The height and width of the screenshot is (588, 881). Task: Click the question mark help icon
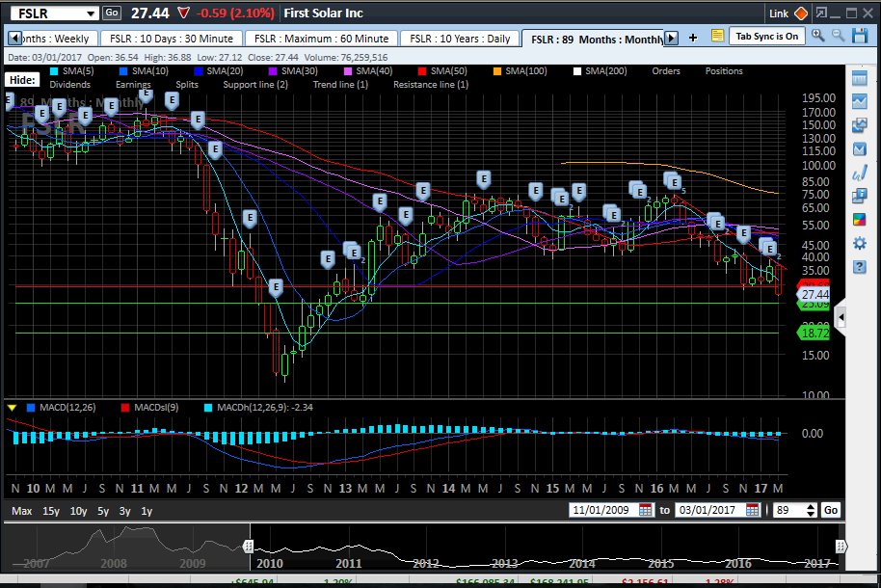(859, 266)
